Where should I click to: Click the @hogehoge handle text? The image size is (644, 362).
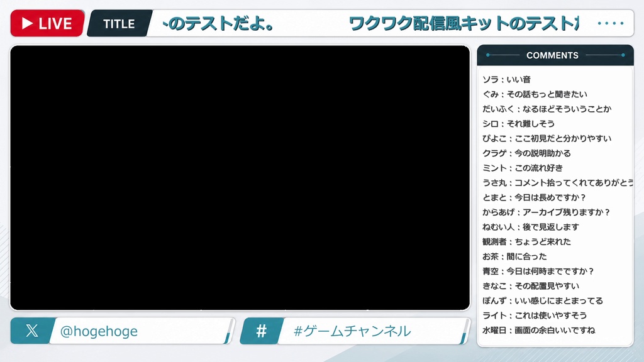tap(99, 331)
